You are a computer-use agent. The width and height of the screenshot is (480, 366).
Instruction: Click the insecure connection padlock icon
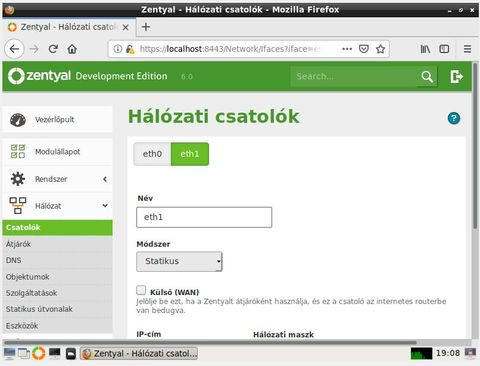(x=130, y=49)
